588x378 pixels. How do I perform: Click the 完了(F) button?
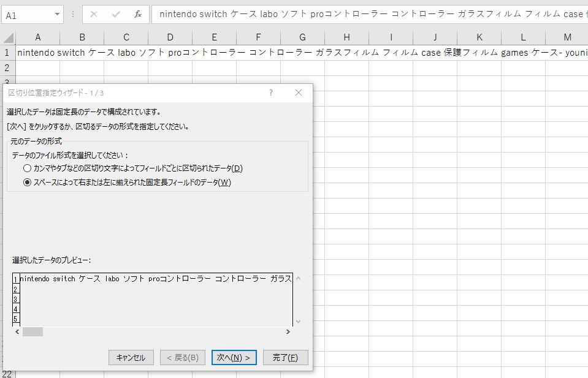tap(285, 357)
